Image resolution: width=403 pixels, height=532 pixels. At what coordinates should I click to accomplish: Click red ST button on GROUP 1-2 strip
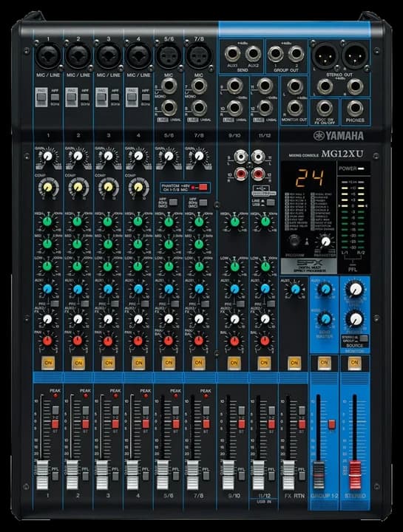tap(332, 424)
